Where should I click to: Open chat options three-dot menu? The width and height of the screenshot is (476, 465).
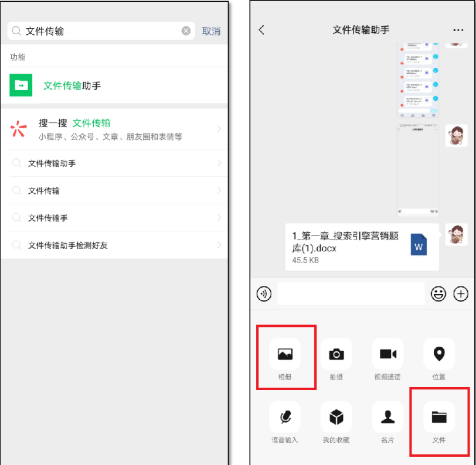click(458, 30)
